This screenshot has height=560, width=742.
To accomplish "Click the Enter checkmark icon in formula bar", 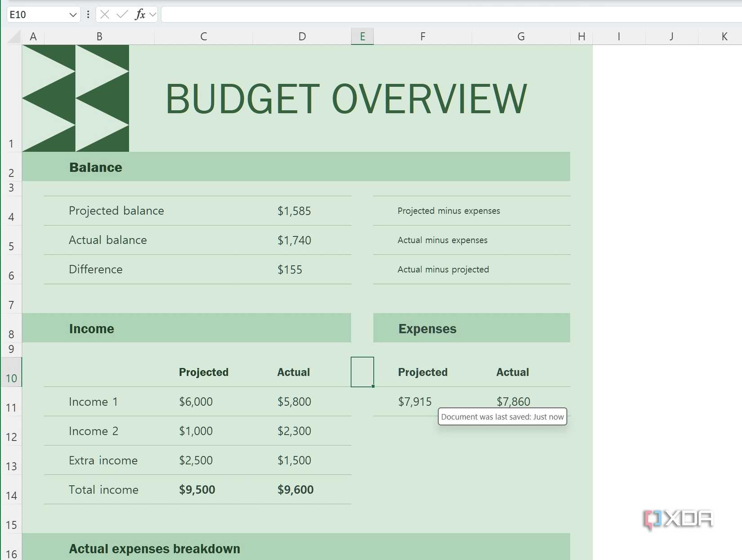I will coord(122,14).
